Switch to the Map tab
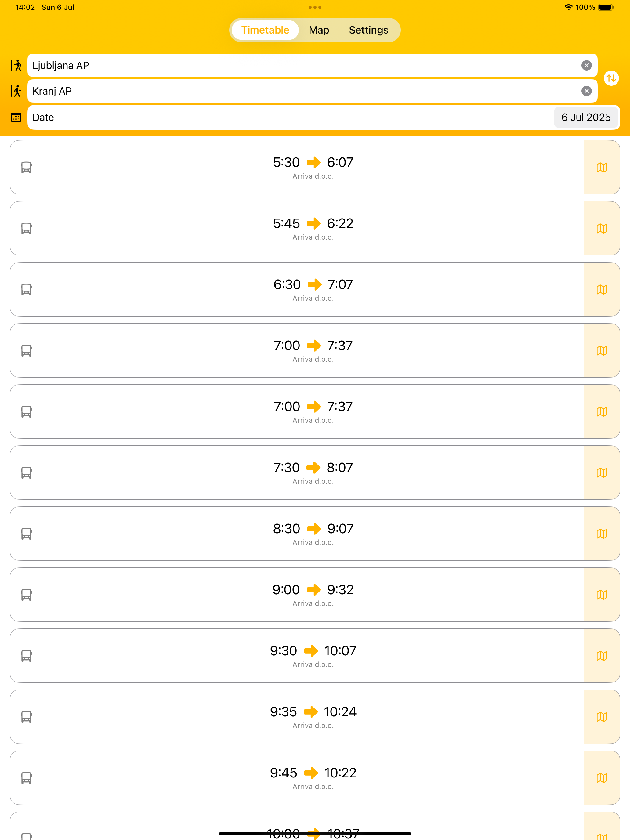The height and width of the screenshot is (840, 630). click(319, 30)
